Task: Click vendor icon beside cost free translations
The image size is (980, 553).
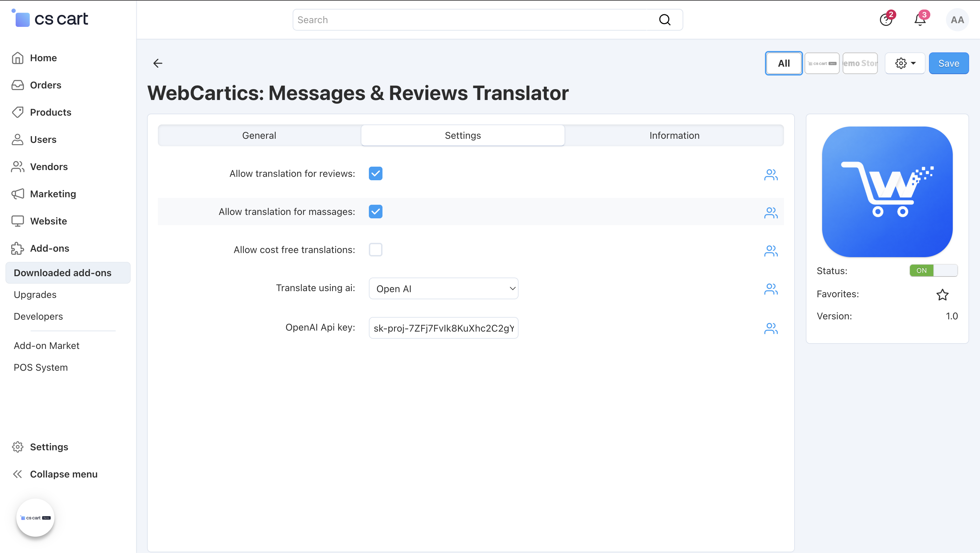Action: (771, 251)
